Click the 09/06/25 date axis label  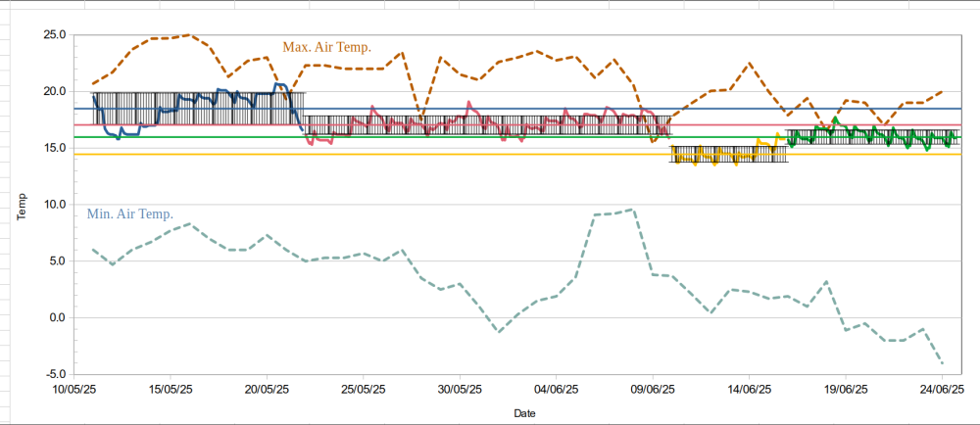pos(653,390)
